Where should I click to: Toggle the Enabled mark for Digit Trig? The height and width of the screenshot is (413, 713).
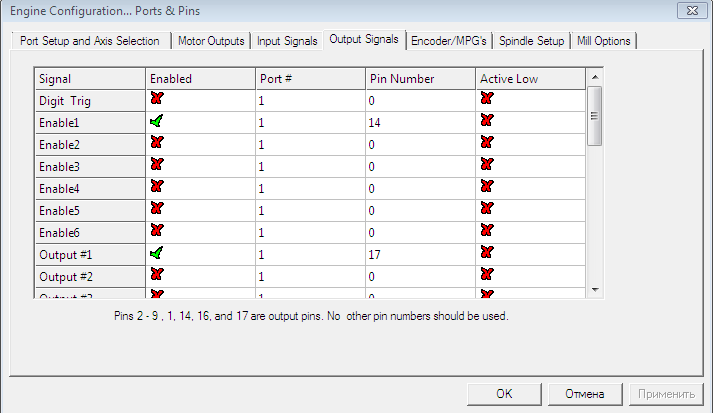156,99
